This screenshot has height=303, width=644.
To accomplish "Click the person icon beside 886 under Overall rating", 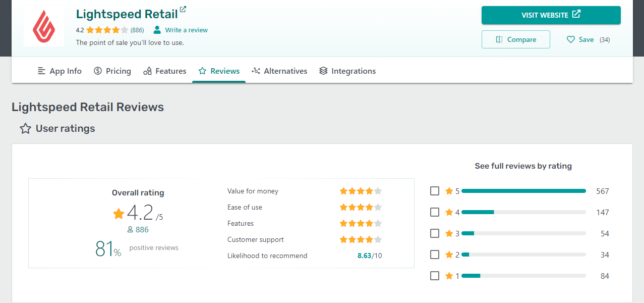I will point(130,230).
